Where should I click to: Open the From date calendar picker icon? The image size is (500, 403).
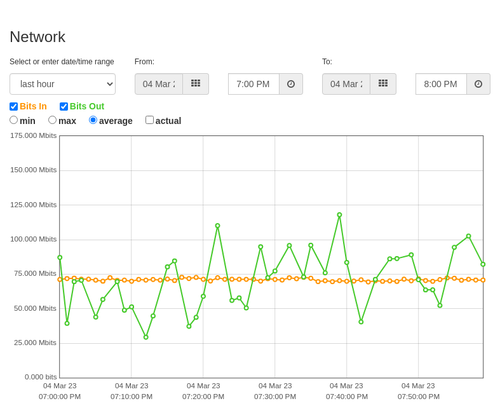point(196,84)
